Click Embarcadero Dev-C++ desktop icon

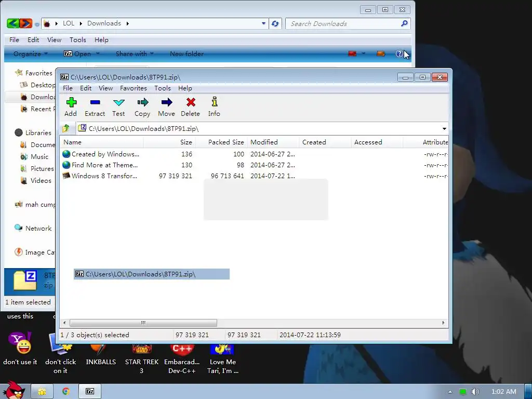182,359
